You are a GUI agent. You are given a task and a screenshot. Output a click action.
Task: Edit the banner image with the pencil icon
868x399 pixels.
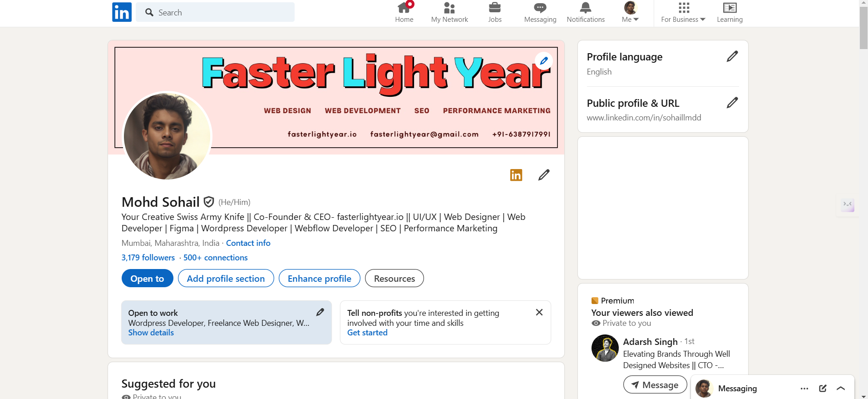click(543, 61)
